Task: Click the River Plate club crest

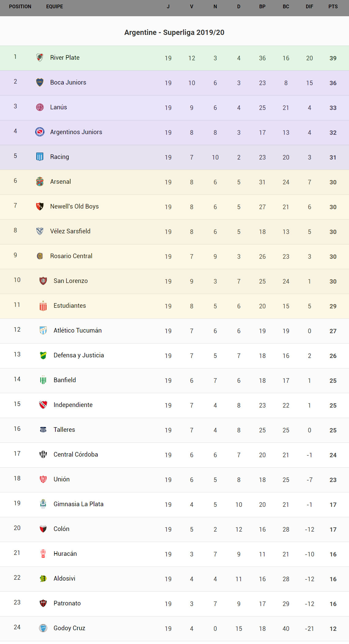Action: coord(40,58)
